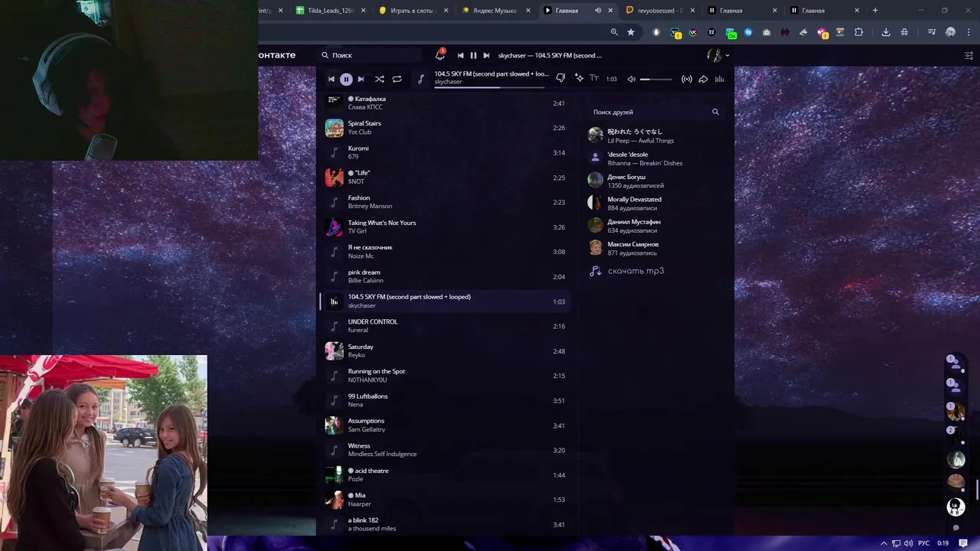Expand the profile avatar dropdown in header
This screenshot has width=980, height=551.
tap(717, 55)
